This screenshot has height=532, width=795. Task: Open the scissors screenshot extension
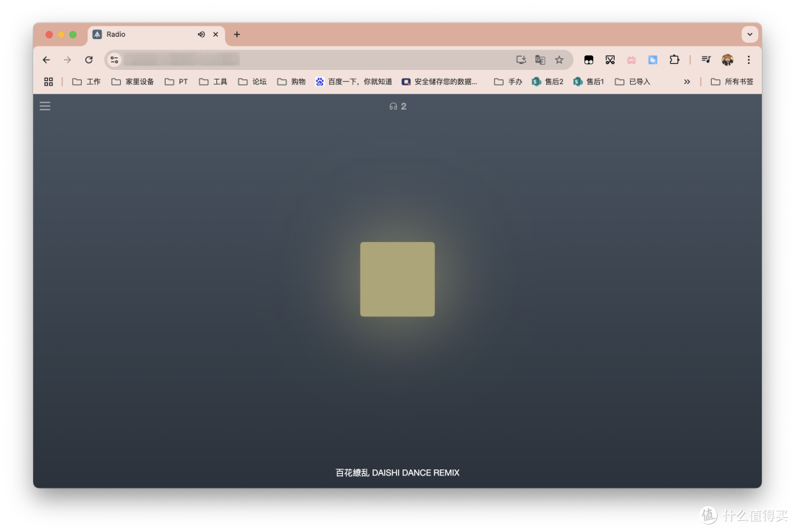pyautogui.click(x=610, y=60)
